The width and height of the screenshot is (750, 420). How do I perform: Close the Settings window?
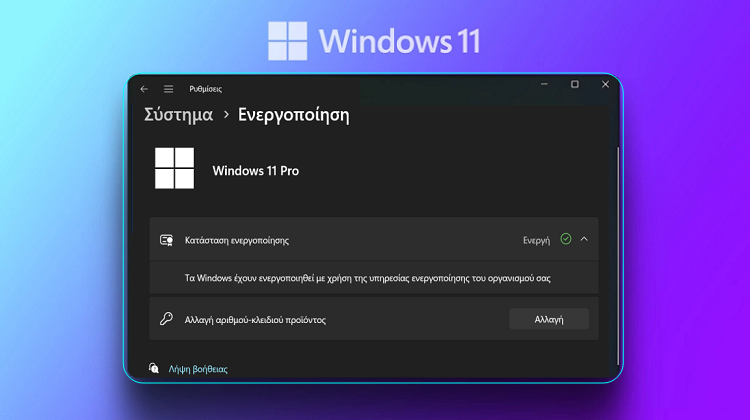click(x=606, y=84)
